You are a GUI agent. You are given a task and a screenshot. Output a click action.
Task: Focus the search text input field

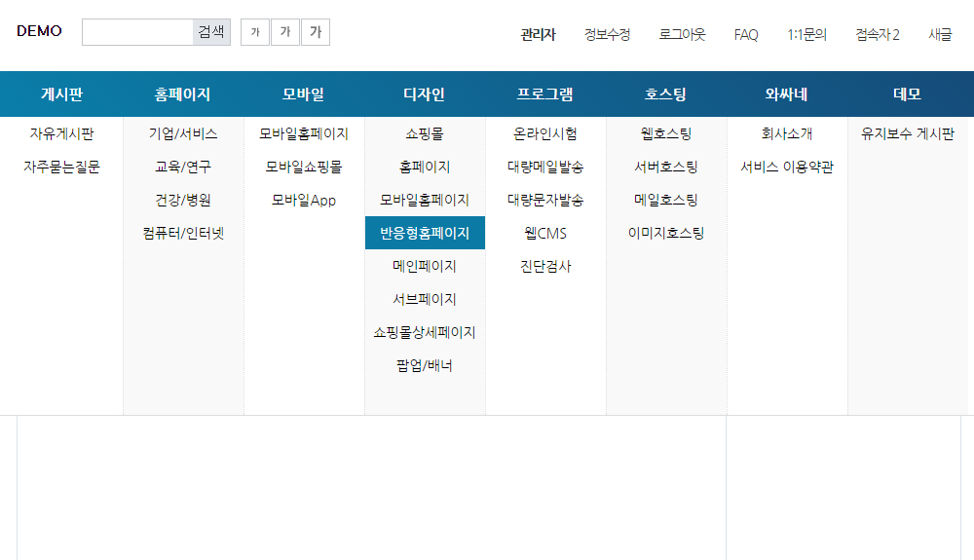(x=137, y=32)
